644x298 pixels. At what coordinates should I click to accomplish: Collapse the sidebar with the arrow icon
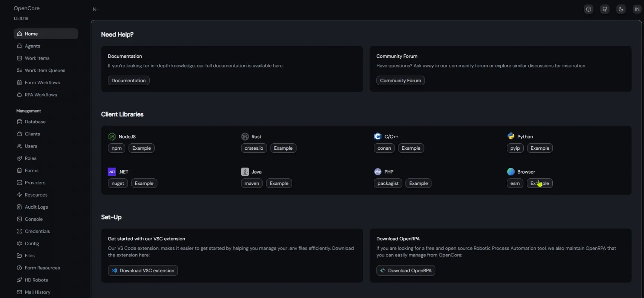95,9
